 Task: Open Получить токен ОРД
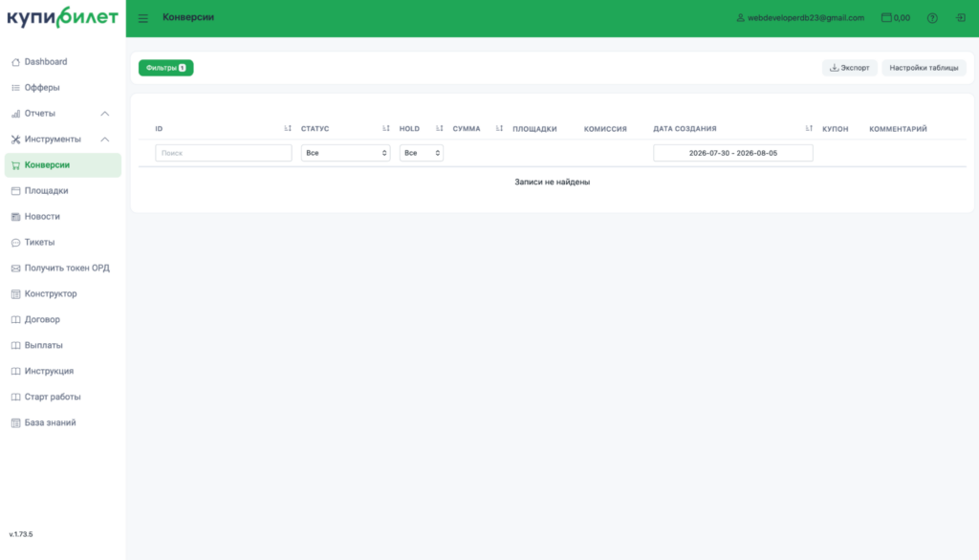click(62, 268)
